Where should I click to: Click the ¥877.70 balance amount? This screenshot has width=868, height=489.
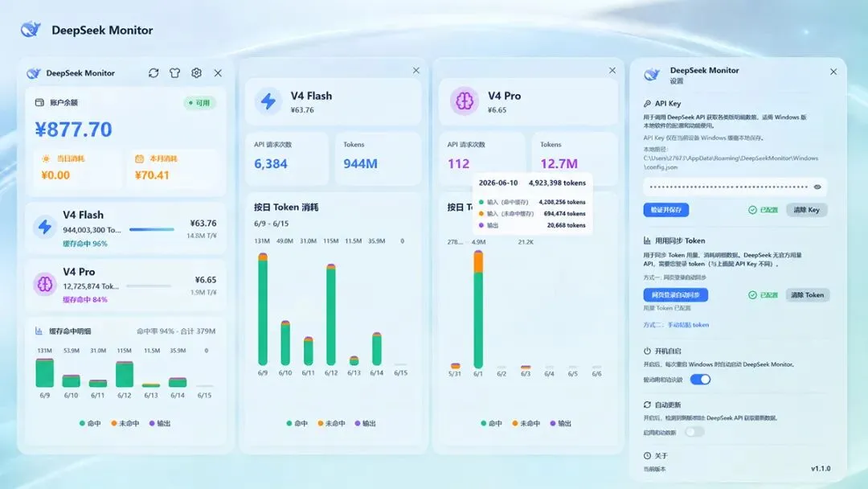click(x=74, y=129)
